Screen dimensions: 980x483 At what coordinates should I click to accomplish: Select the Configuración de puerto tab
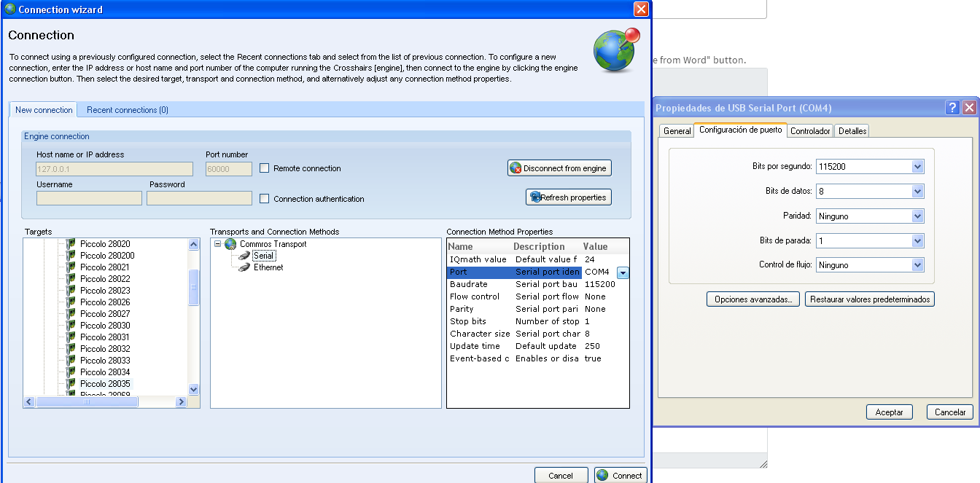[740, 130]
